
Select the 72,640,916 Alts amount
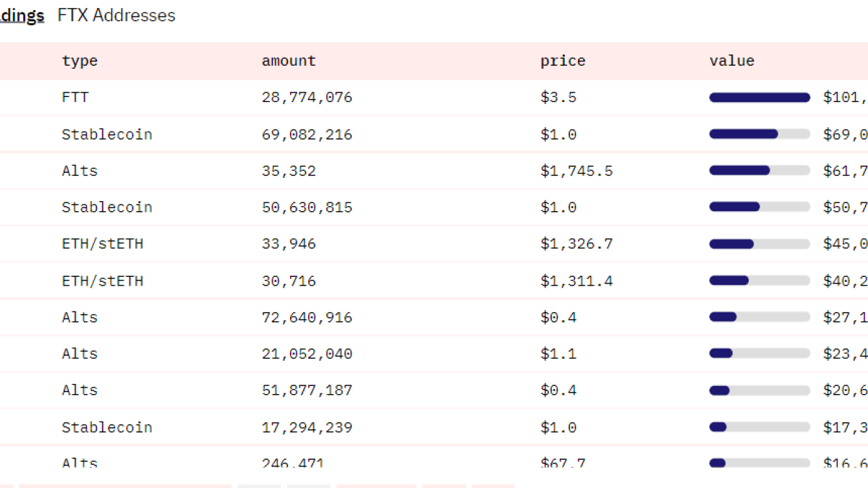tap(307, 317)
